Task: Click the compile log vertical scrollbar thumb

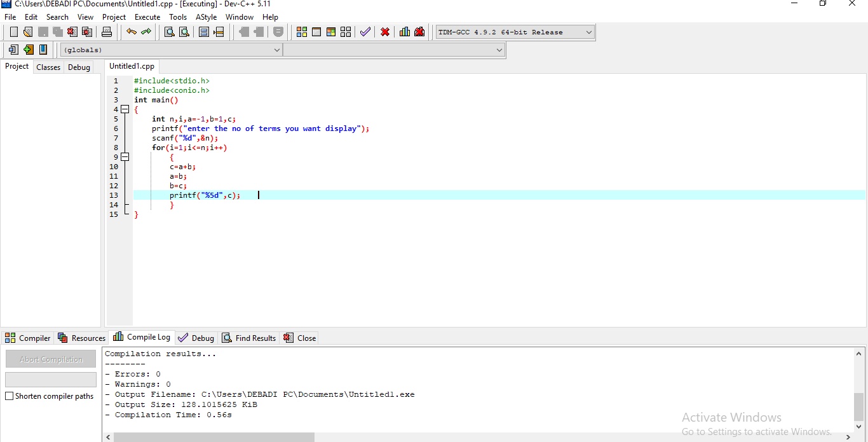Action: pyautogui.click(x=859, y=407)
